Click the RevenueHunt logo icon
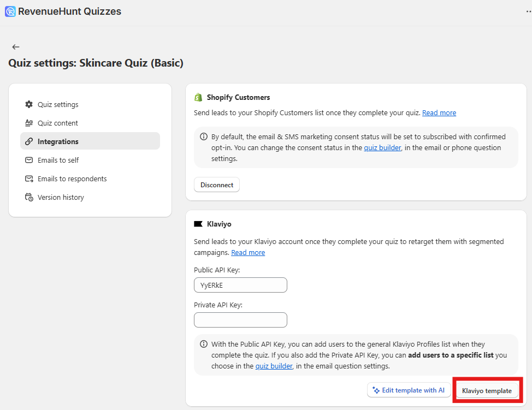 10,11
